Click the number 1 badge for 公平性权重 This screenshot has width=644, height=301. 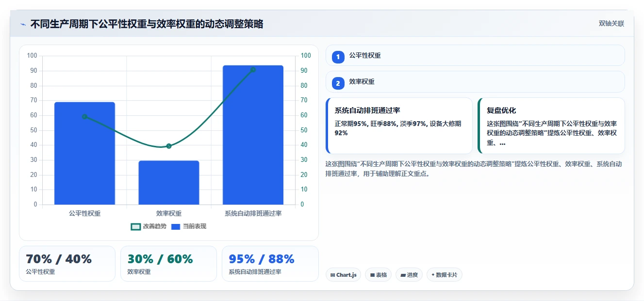point(338,57)
